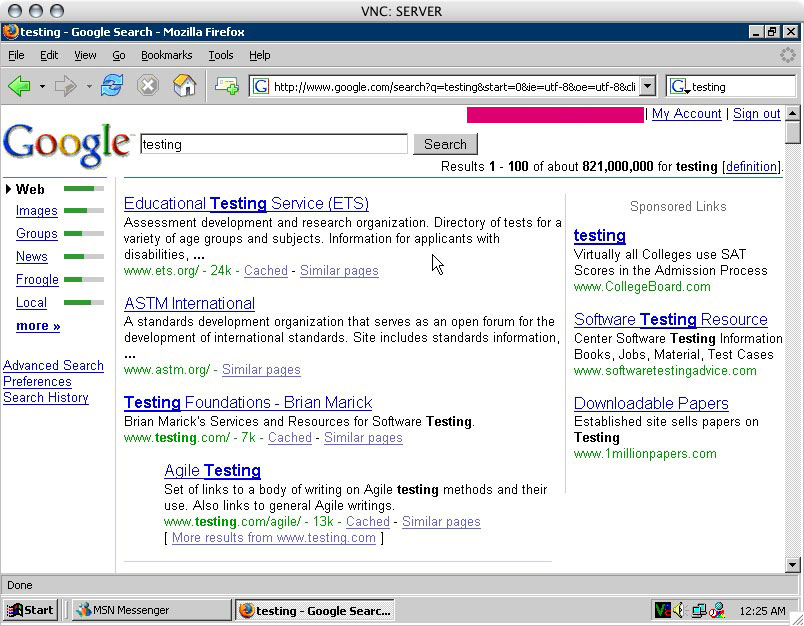This screenshot has width=804, height=626.
Task: Click the testing - Google Search taskbar button
Action: tap(315, 610)
